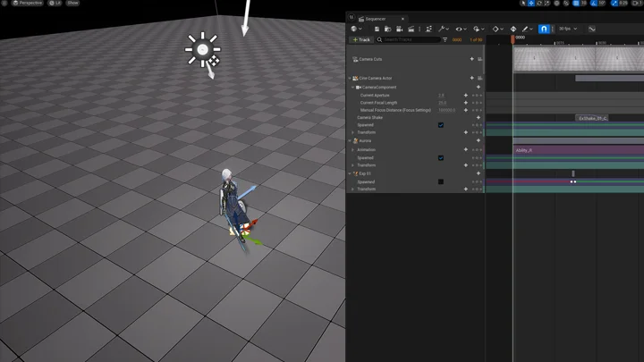
Task: Open the track filter icon
Action: click(445, 40)
